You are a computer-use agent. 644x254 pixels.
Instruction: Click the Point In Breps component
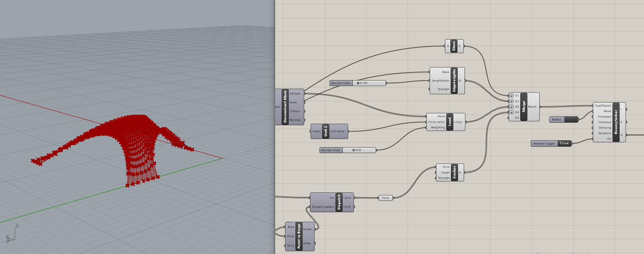point(299,236)
